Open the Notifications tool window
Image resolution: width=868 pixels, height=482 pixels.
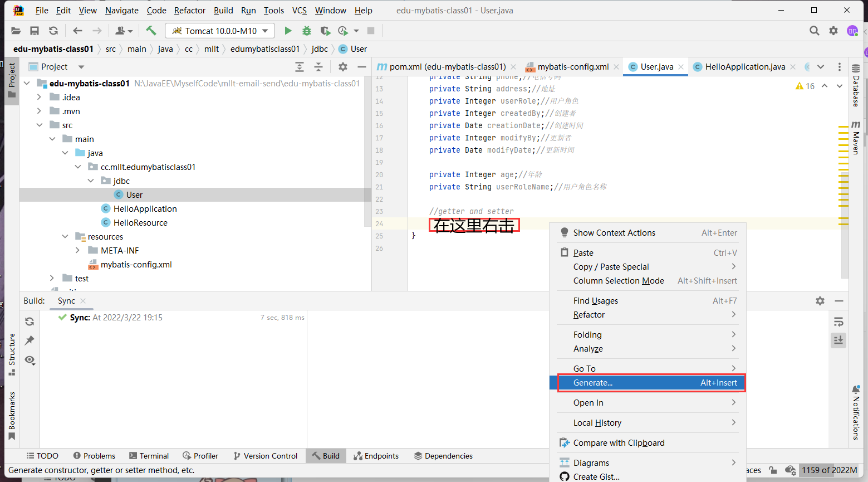click(x=856, y=412)
